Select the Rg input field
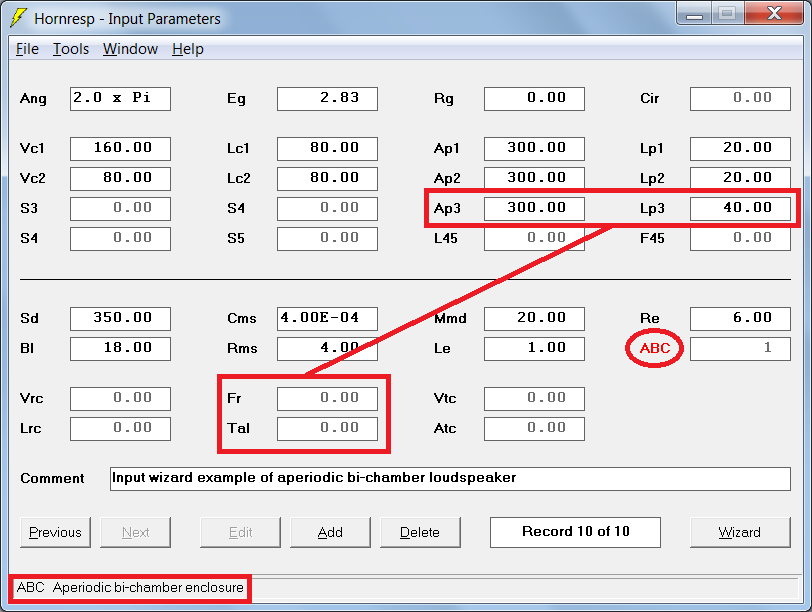The width and height of the screenshot is (812, 612). pos(534,98)
